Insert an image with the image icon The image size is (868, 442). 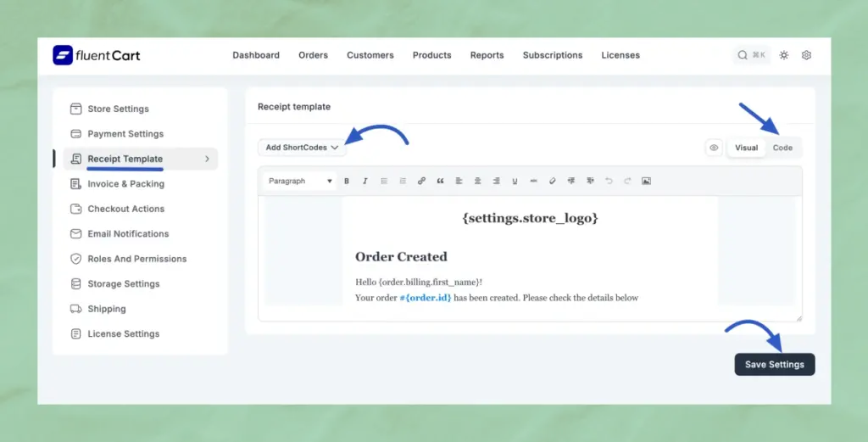[x=646, y=181]
